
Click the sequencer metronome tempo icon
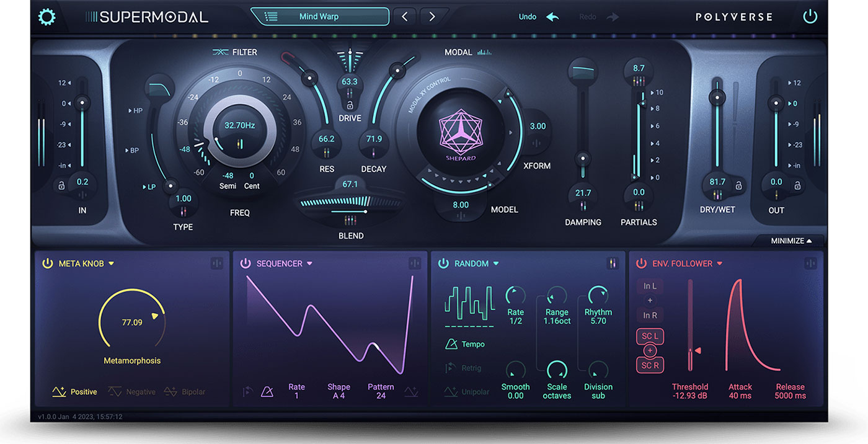pos(267,392)
